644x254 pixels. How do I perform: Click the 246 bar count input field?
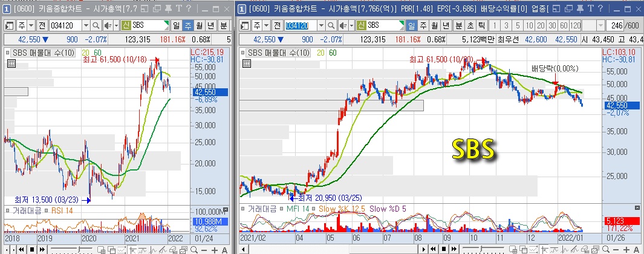pyautogui.click(x=615, y=25)
